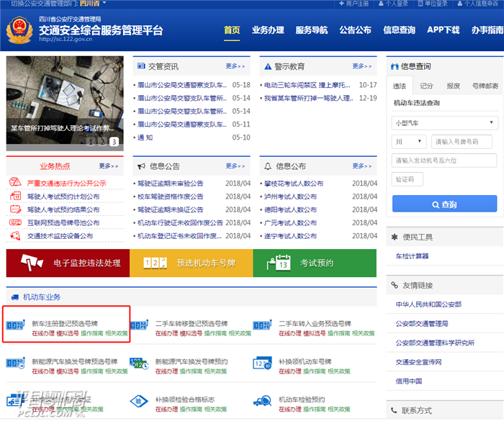Click 在线办理 under 新车注册登记预选号牌
Screen dimensions: 504x421
[x=43, y=333]
